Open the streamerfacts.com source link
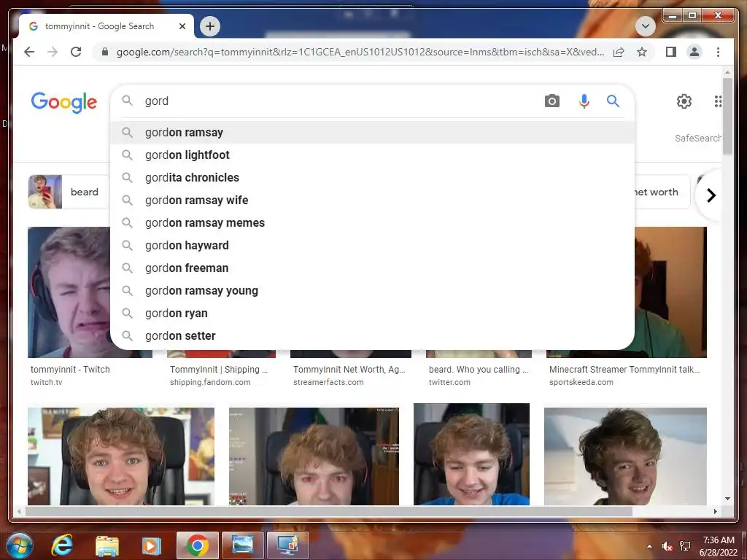 pyautogui.click(x=328, y=382)
